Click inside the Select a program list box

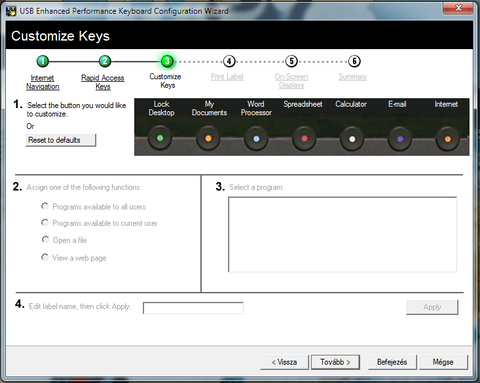(x=342, y=234)
